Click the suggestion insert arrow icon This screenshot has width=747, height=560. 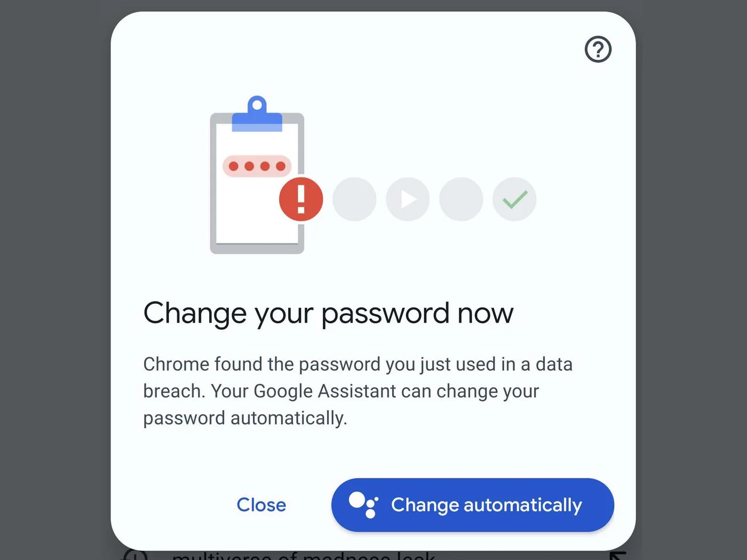pyautogui.click(x=618, y=556)
